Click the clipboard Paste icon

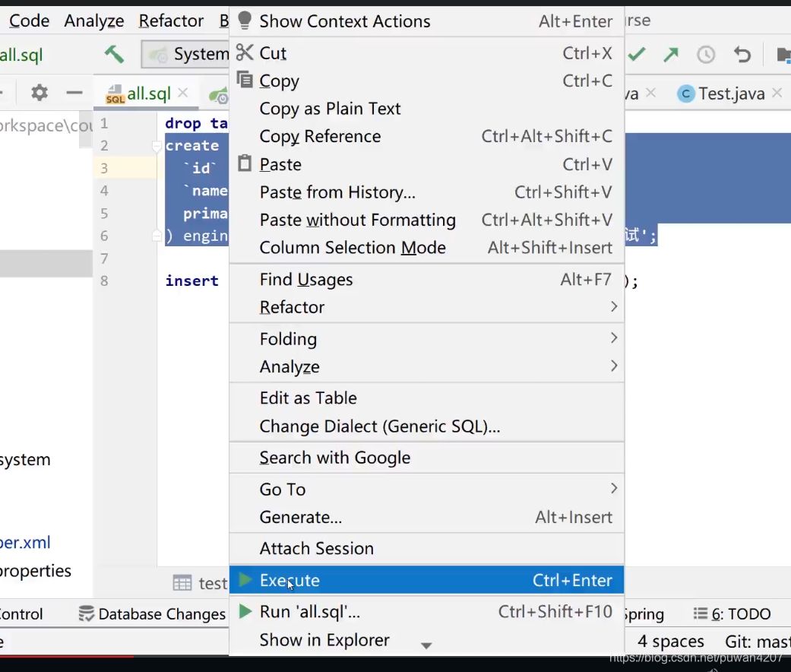pyautogui.click(x=245, y=163)
